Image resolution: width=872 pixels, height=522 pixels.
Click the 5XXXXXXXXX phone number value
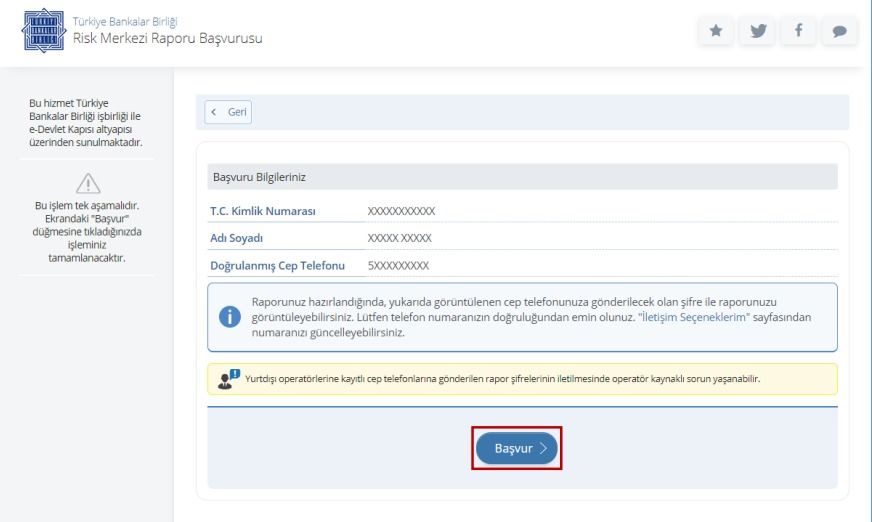[398, 266]
